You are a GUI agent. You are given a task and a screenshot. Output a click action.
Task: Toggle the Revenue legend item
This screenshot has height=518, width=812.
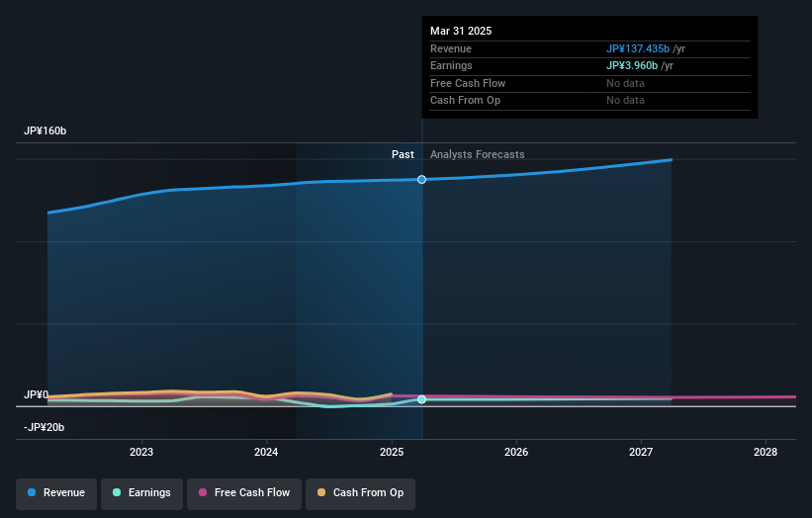[x=56, y=493]
